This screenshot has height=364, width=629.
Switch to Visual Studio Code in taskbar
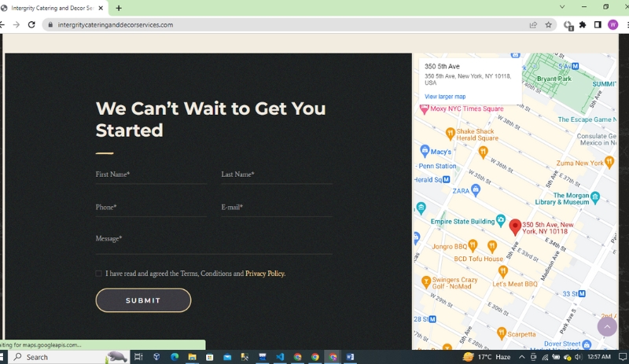point(280,357)
